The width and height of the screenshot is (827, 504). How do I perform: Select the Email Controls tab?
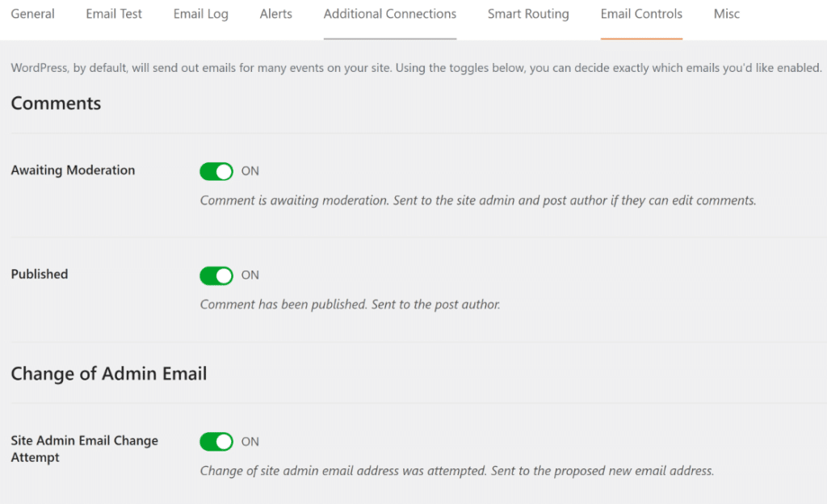[x=640, y=14]
